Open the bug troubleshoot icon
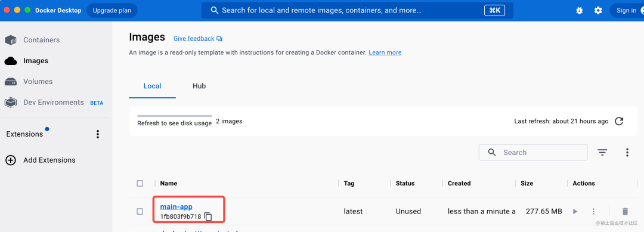 click(x=580, y=11)
